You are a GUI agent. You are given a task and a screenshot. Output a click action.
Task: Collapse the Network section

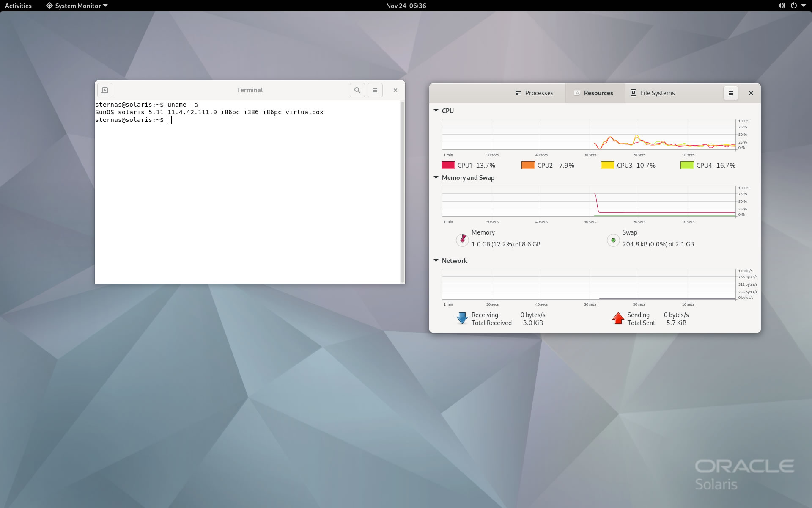point(436,260)
